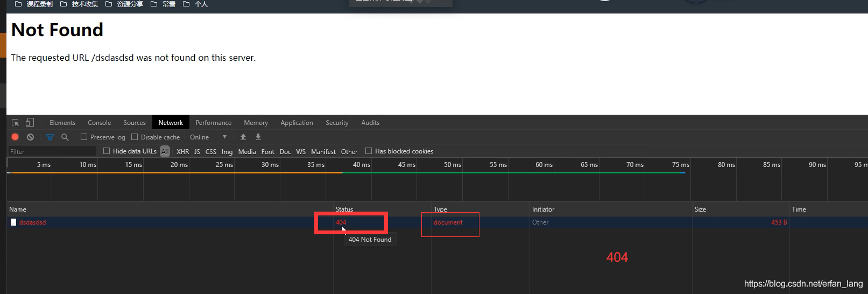Select the Network tab
The width and height of the screenshot is (868, 294).
[x=171, y=123]
